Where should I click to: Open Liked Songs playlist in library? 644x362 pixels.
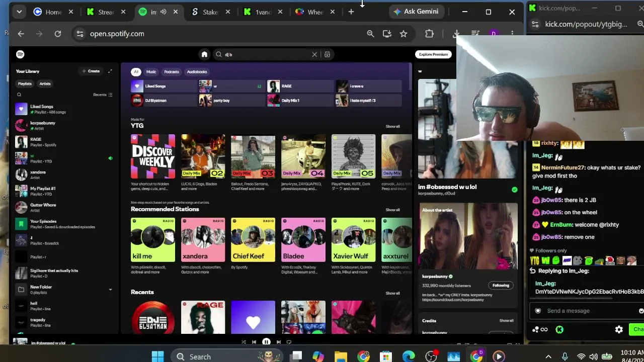(x=64, y=109)
